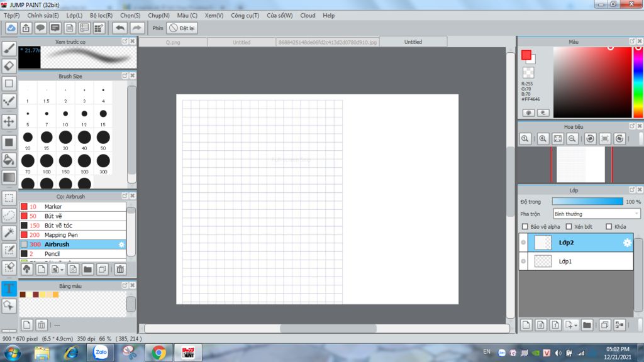The width and height of the screenshot is (644, 362).
Task: Click the red foreground color swatch
Action: (526, 55)
